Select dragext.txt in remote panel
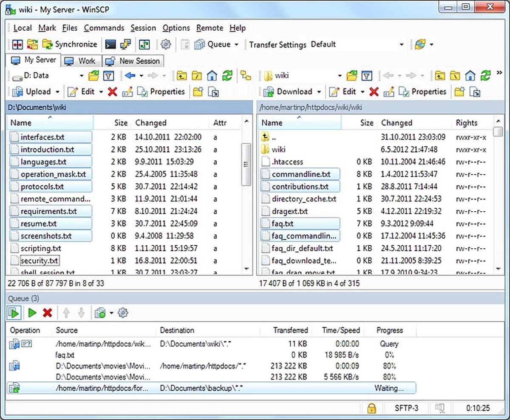This screenshot has height=420, width=510. pyautogui.click(x=290, y=211)
